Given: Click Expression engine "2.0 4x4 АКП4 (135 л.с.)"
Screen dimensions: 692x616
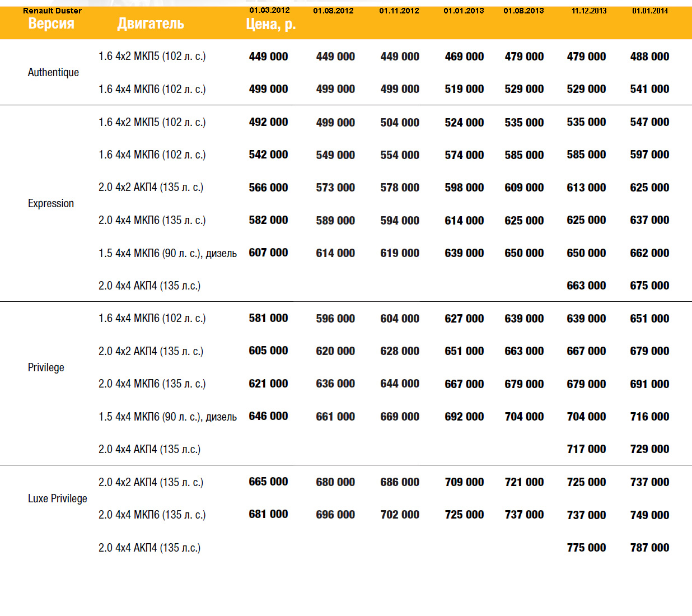Looking at the screenshot, I should coord(149,286).
